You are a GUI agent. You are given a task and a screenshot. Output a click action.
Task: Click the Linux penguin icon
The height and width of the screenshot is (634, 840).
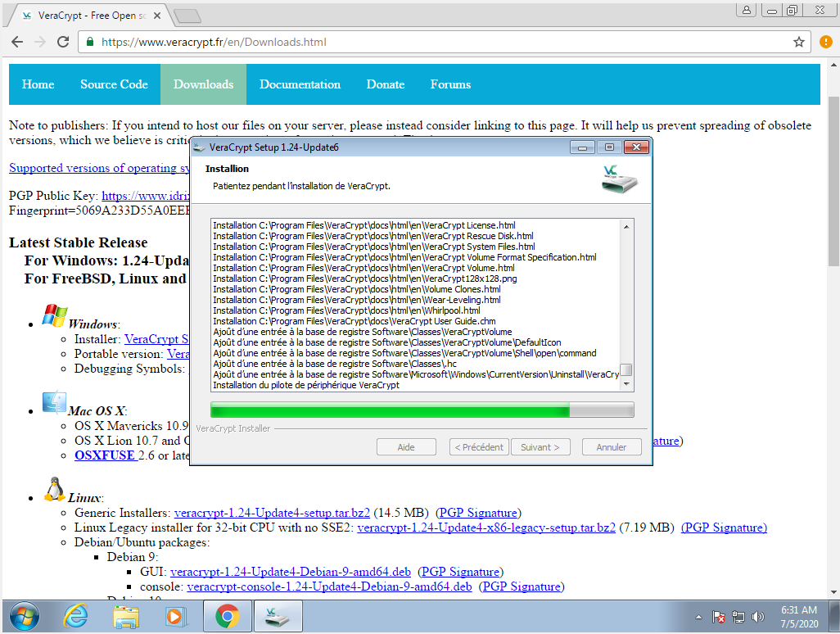[54, 490]
